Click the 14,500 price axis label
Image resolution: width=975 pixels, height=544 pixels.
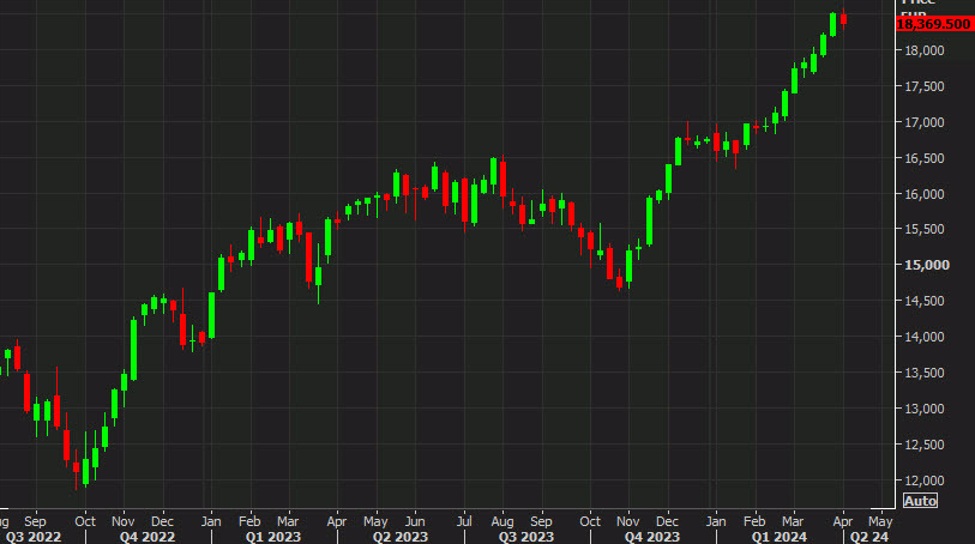coord(924,301)
